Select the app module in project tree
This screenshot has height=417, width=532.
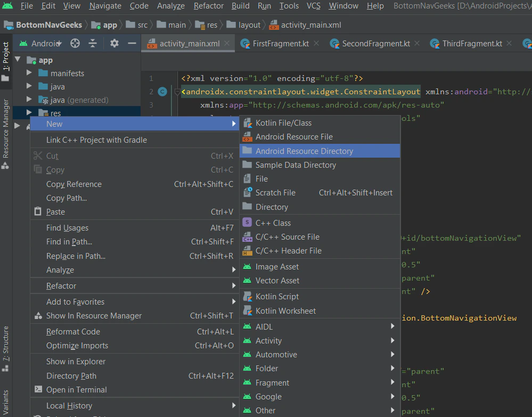[x=45, y=60]
